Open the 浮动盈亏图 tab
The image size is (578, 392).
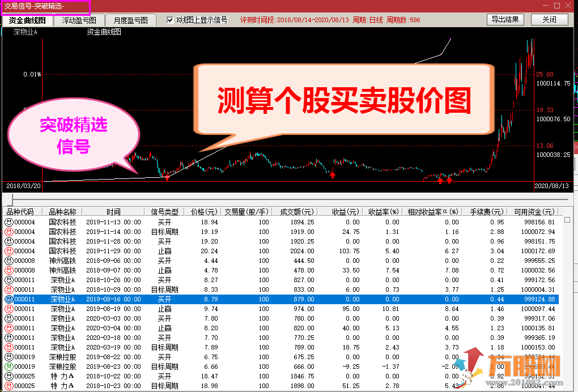point(79,20)
